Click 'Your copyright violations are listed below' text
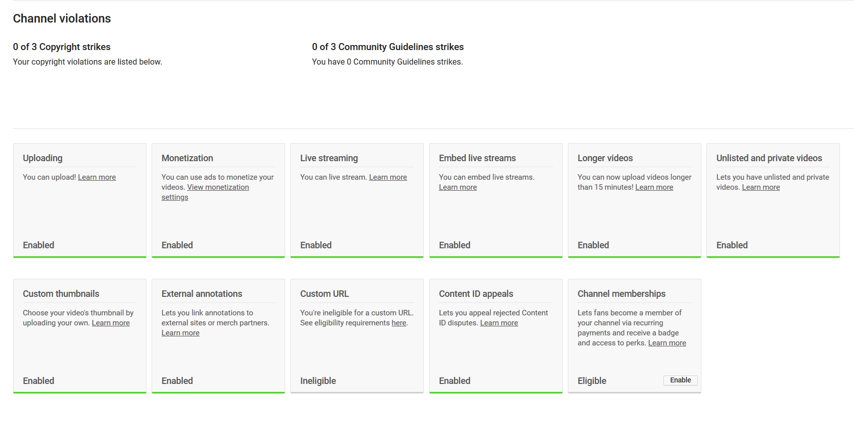 pos(88,62)
